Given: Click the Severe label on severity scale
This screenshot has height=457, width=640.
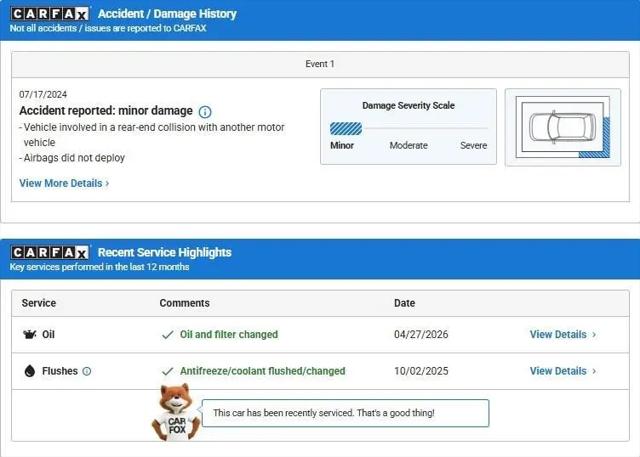Looking at the screenshot, I should coord(473,146).
